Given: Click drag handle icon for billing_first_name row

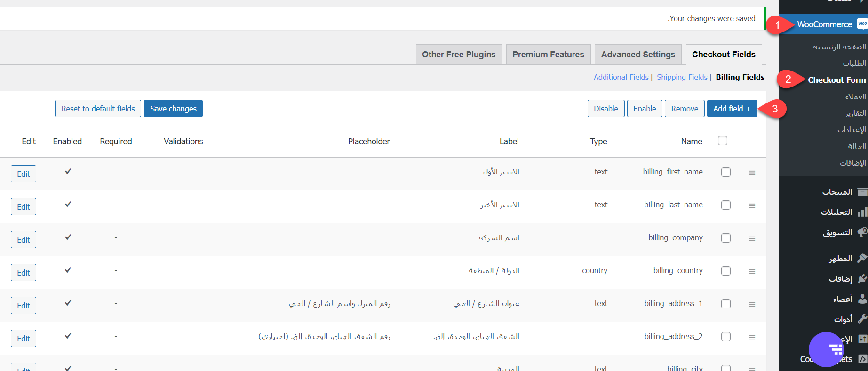Looking at the screenshot, I should click(x=752, y=173).
